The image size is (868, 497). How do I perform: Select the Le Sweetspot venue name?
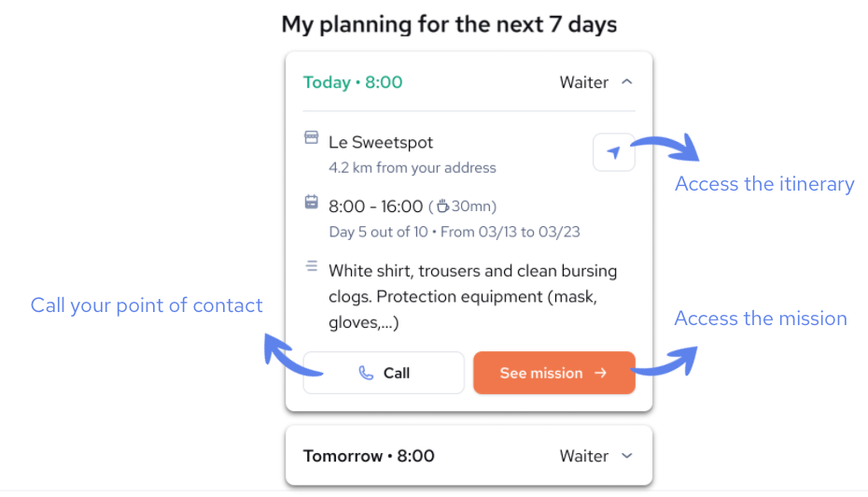pos(381,142)
